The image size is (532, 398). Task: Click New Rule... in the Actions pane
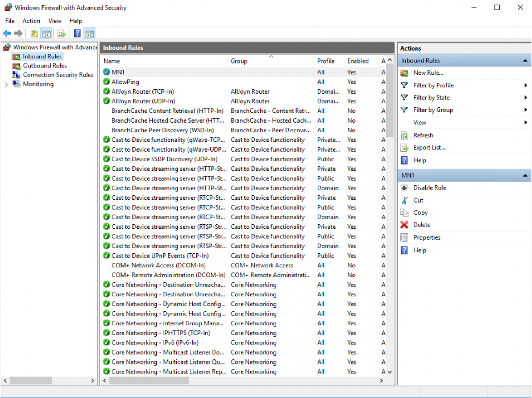click(428, 73)
